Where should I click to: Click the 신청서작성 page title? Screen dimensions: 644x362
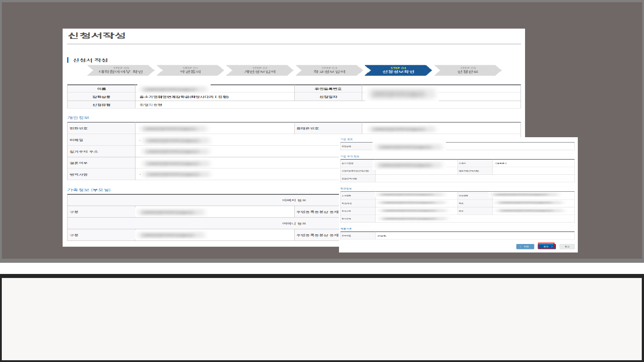pyautogui.click(x=97, y=35)
